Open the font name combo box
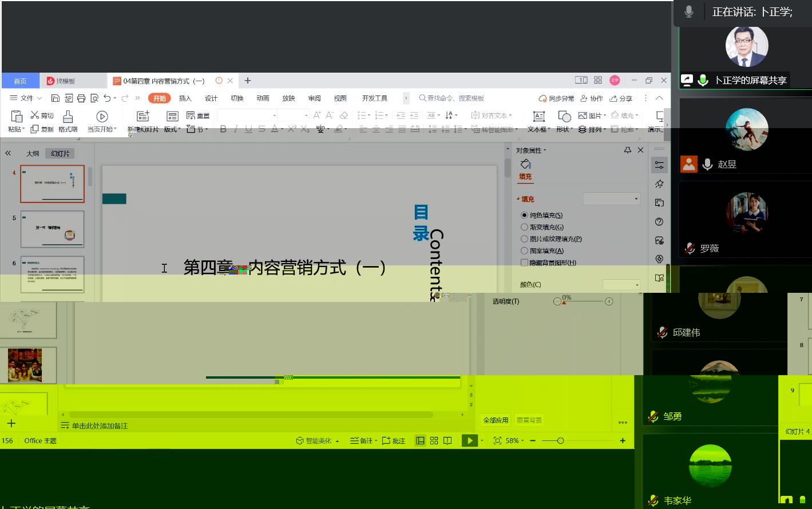Screen dimensions: 812x509 coord(247,116)
